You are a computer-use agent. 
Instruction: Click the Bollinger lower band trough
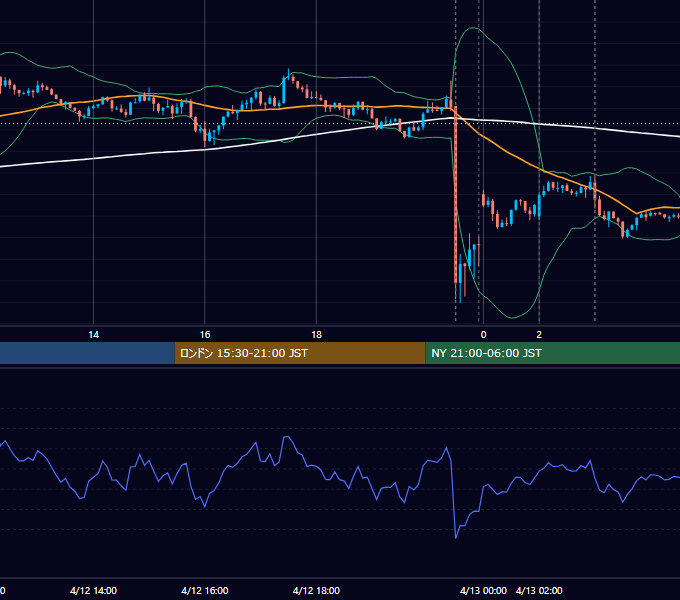coord(512,317)
